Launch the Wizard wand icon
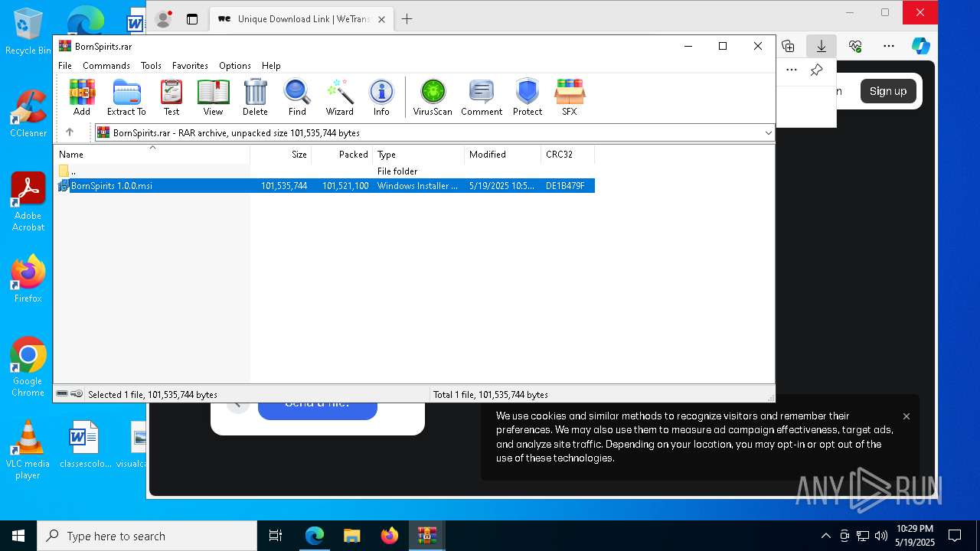 pyautogui.click(x=340, y=97)
